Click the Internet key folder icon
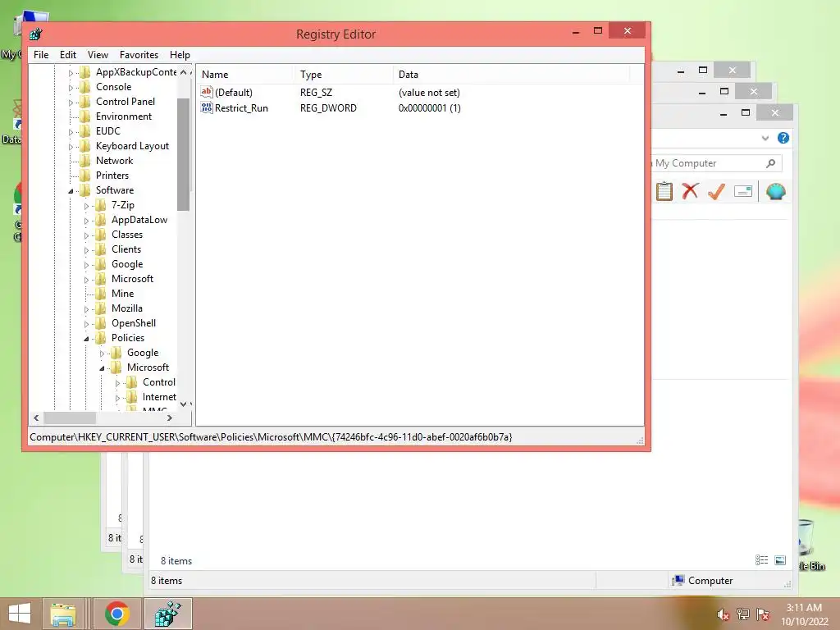 [x=132, y=396]
